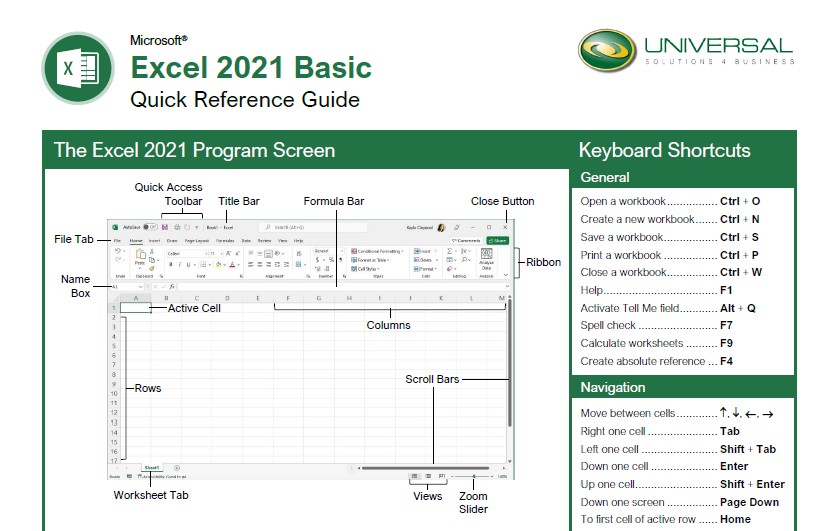Click the 'Page Down' shortcut text
The height and width of the screenshot is (531, 837).
coord(749,502)
